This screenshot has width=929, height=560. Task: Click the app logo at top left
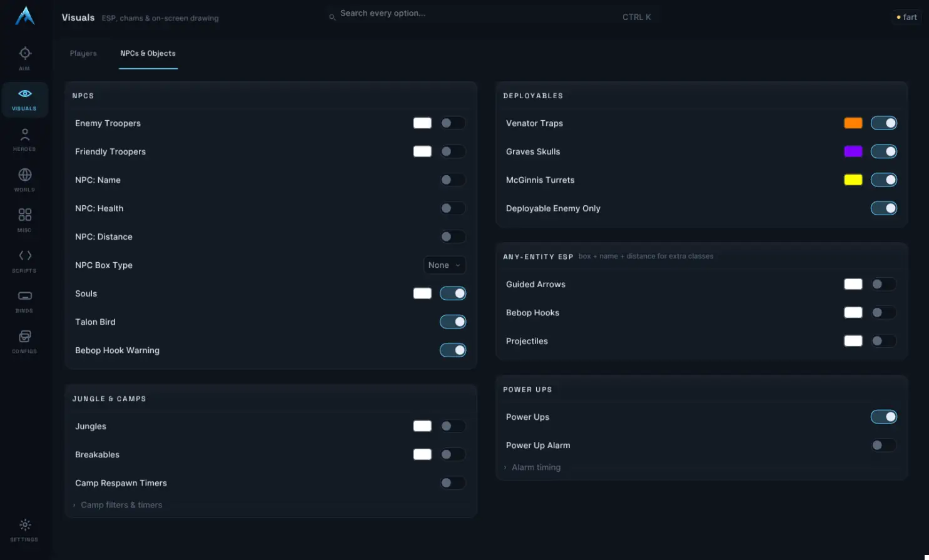point(24,16)
